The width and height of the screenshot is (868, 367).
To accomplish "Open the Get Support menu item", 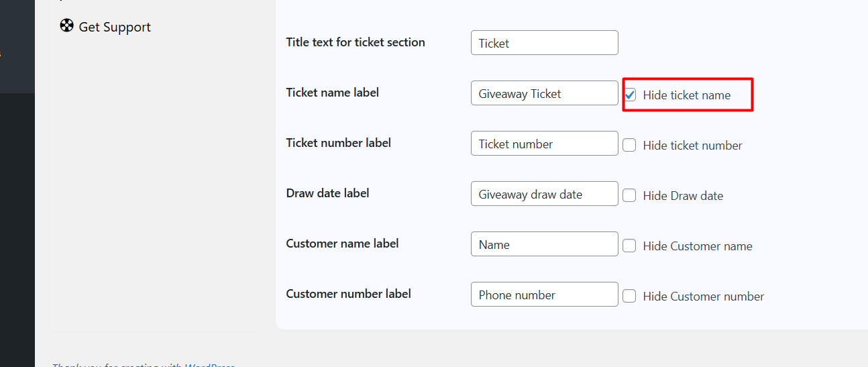I will pos(114,27).
